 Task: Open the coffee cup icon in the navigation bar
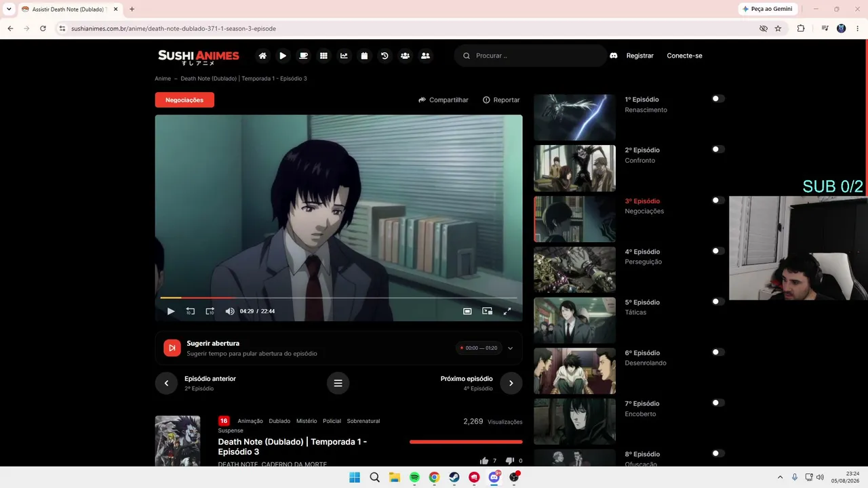coord(303,56)
